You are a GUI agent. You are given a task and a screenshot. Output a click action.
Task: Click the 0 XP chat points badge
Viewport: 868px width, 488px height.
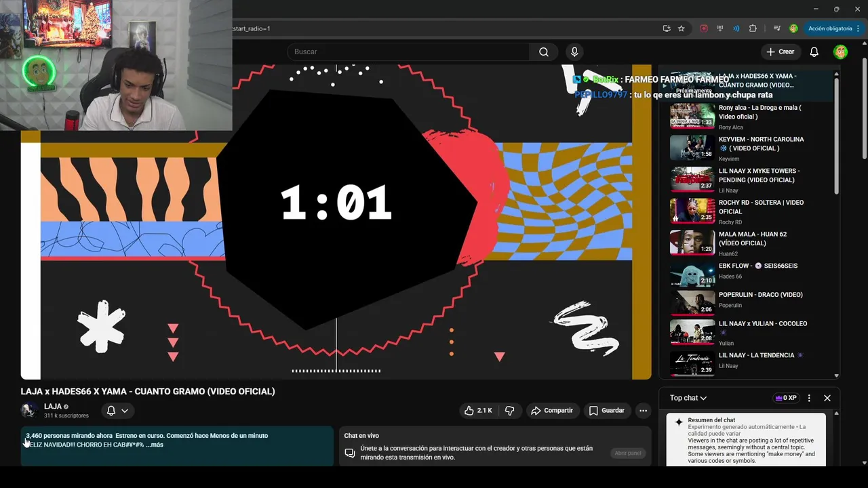[786, 399]
